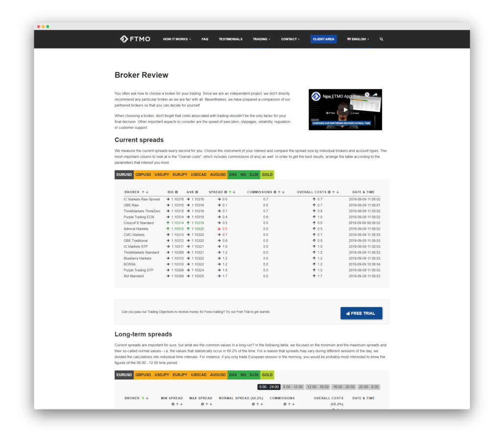Play the New FTMO App video
Screen dimensions: 504x432
coord(345,110)
